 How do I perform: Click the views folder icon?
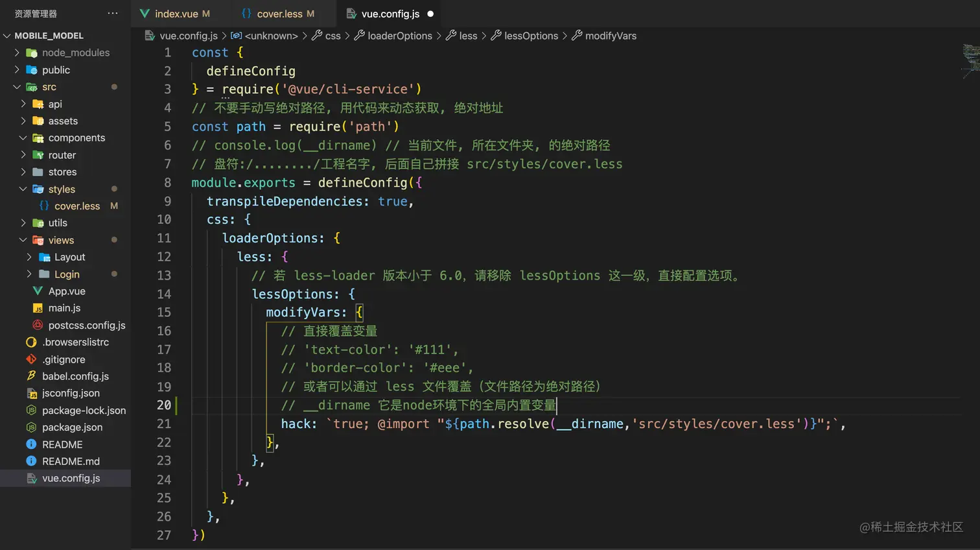38,240
